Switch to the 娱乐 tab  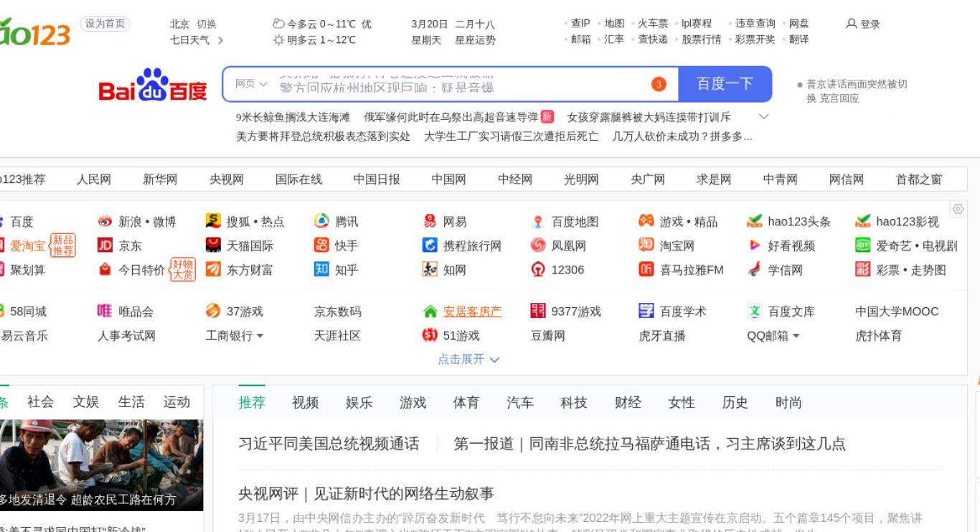coord(359,403)
